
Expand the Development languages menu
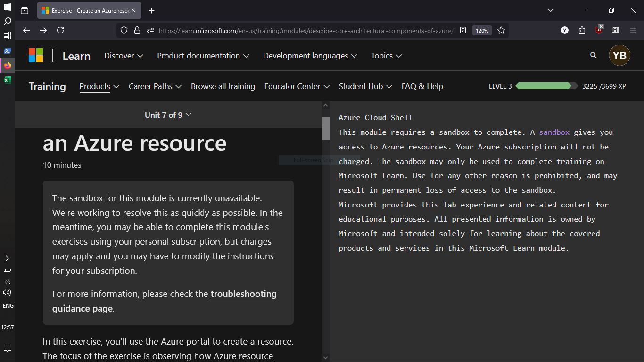310,56
